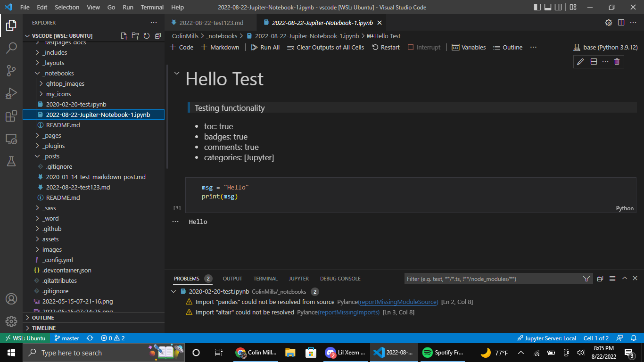Split the cell via the cell toolbar icon

point(594,61)
